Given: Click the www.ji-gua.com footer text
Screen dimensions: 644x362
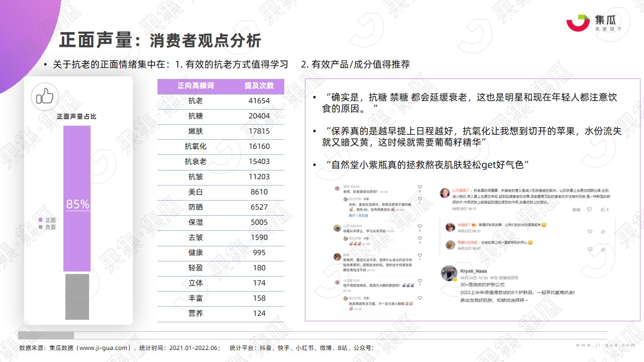Looking at the screenshot, I should pyautogui.click(x=606, y=345).
